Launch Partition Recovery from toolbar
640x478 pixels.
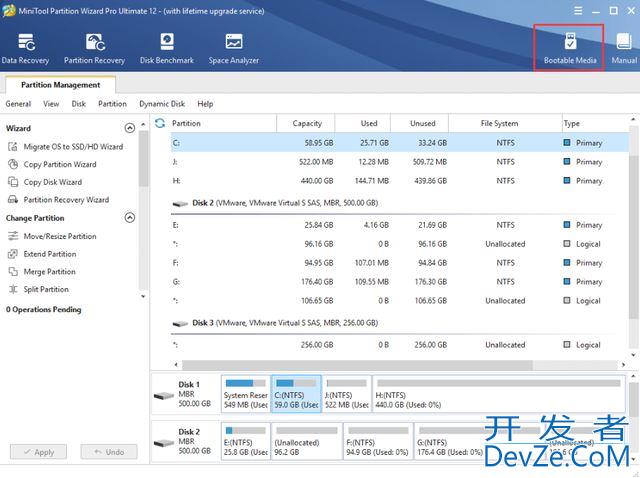pos(94,49)
